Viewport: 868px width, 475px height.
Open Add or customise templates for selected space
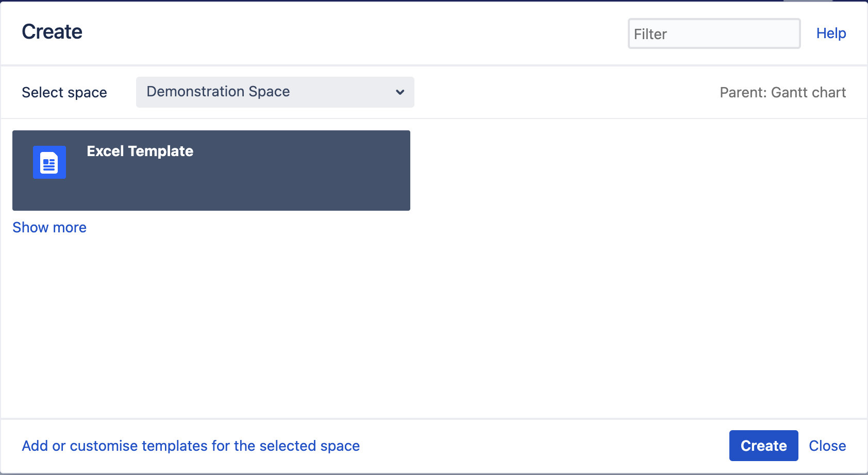[190, 446]
